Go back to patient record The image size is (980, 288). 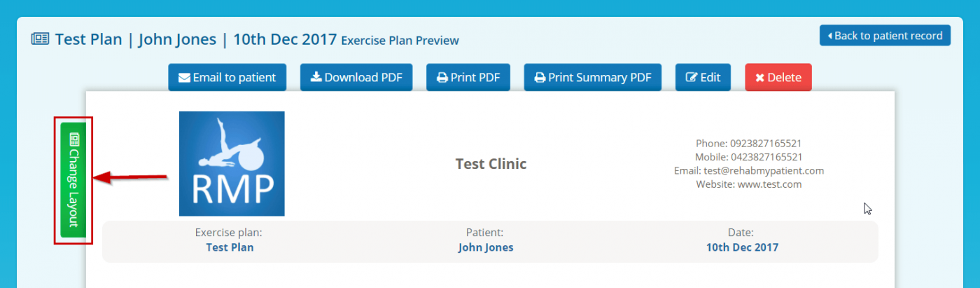(885, 36)
